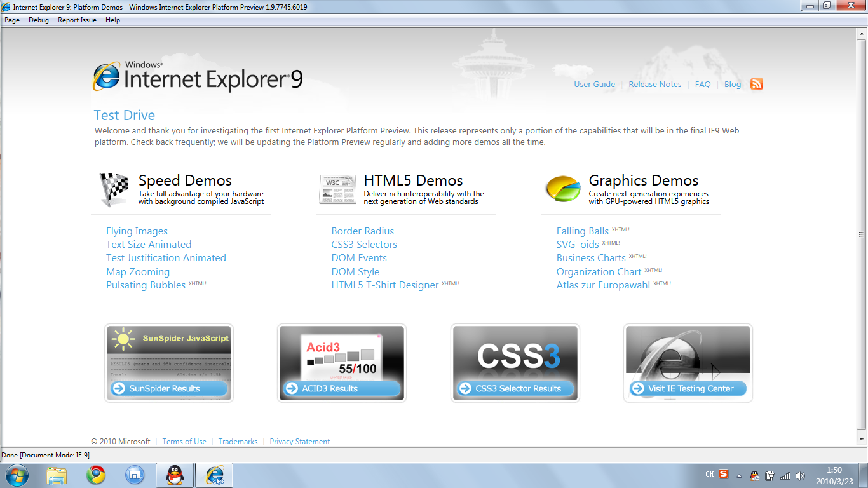Click the Speed Demos checkered flag icon

[x=114, y=189]
